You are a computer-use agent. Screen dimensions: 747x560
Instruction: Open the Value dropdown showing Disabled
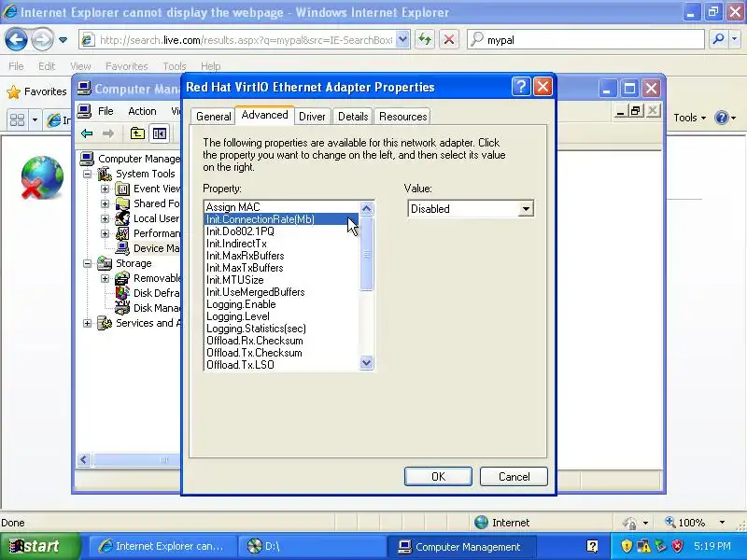pos(526,208)
